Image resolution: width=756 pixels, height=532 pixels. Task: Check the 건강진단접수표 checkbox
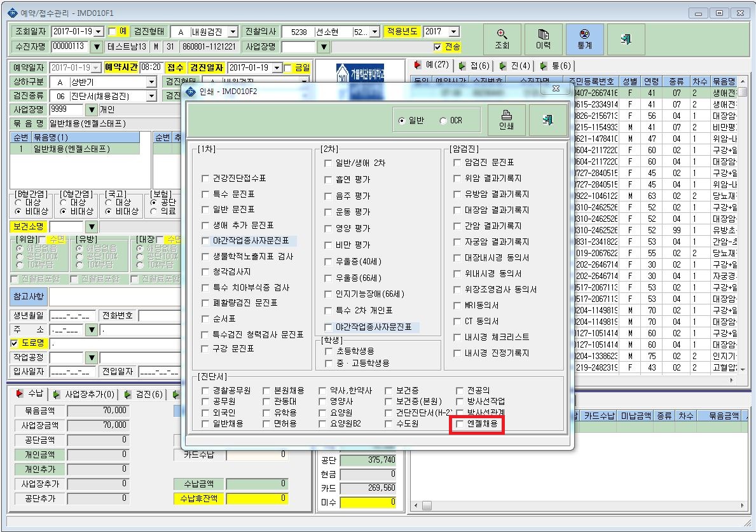[x=205, y=179]
